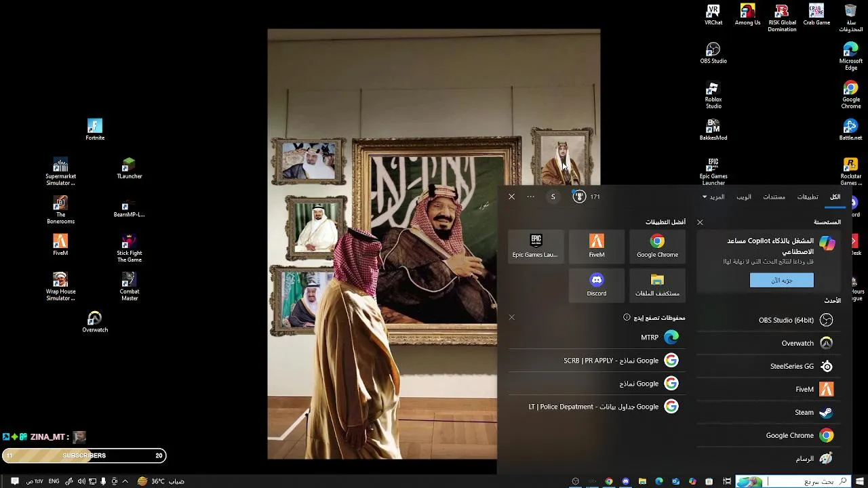Open Combat Master desktop icon

click(129, 287)
